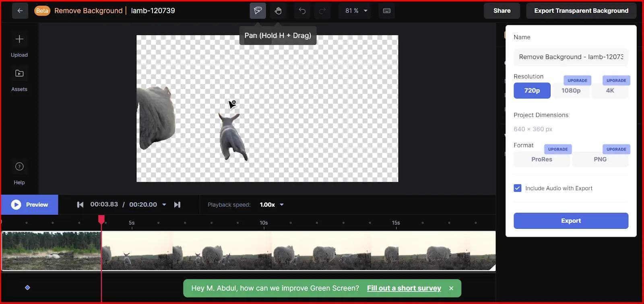
Task: Choose the 1080p resolution option
Action: [x=571, y=90]
